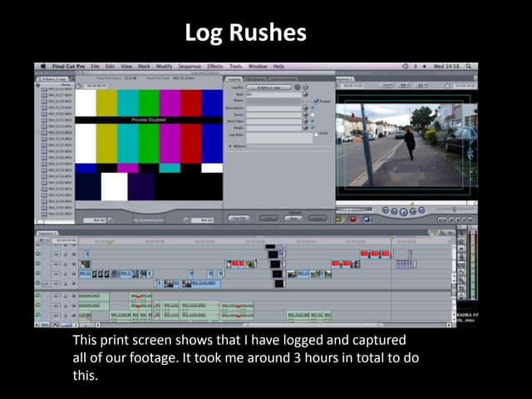The height and width of the screenshot is (399, 532).
Task: Click the Log Clip button
Action: 239,218
